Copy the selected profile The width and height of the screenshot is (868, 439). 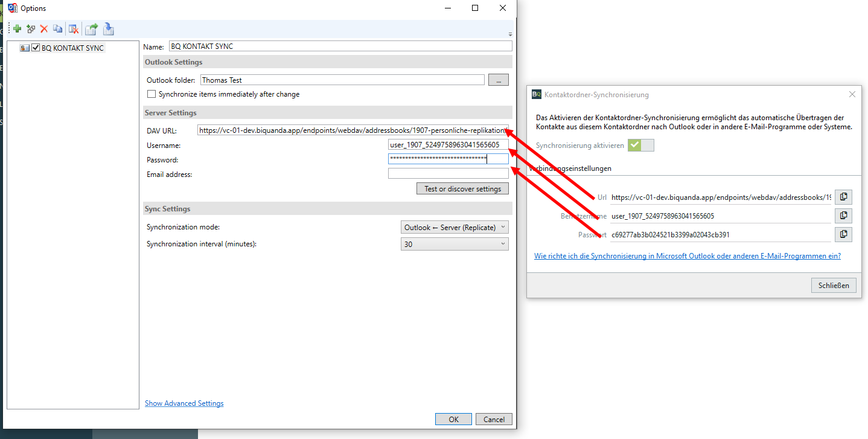tap(58, 29)
